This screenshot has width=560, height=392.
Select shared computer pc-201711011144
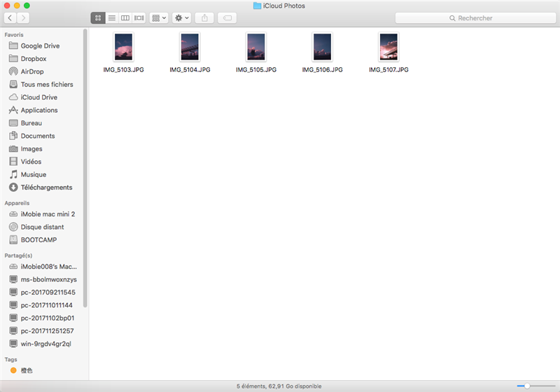coord(46,305)
